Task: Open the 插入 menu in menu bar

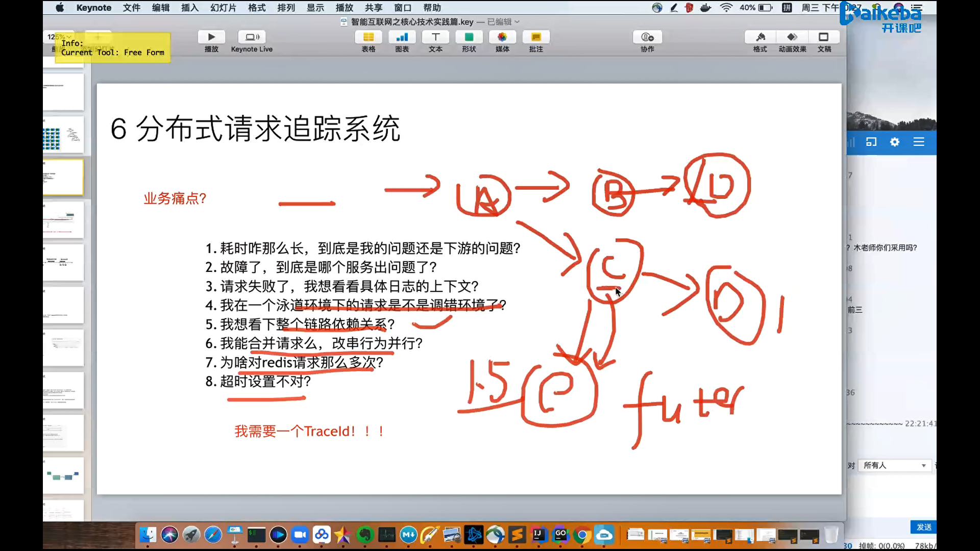Action: tap(189, 8)
